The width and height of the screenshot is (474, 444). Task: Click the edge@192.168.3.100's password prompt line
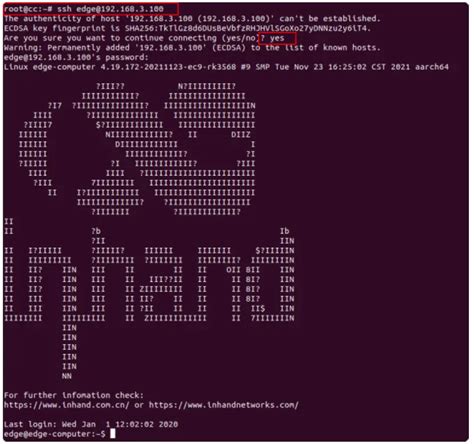click(x=76, y=57)
